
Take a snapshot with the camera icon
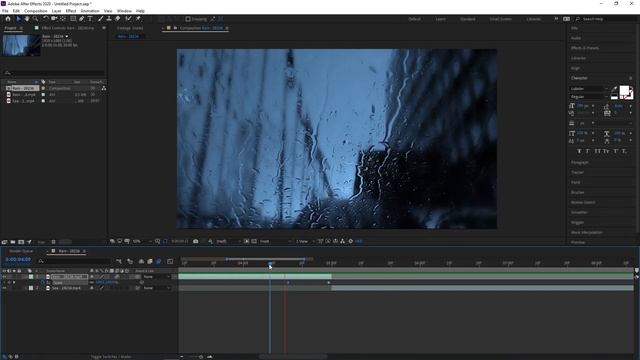tap(196, 241)
